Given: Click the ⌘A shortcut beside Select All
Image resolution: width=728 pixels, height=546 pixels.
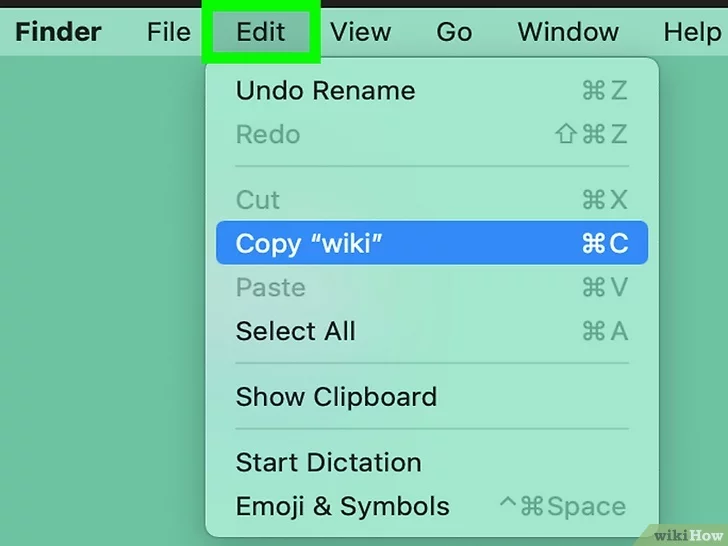Looking at the screenshot, I should click(x=604, y=331).
